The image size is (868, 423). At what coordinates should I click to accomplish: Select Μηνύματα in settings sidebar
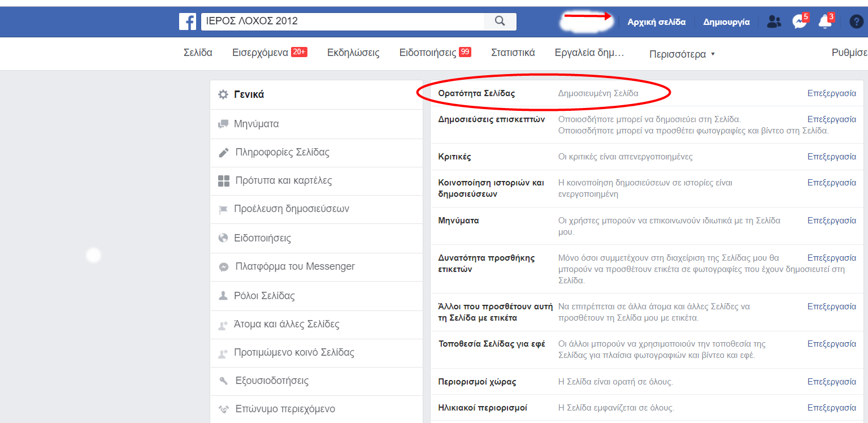pyautogui.click(x=316, y=124)
